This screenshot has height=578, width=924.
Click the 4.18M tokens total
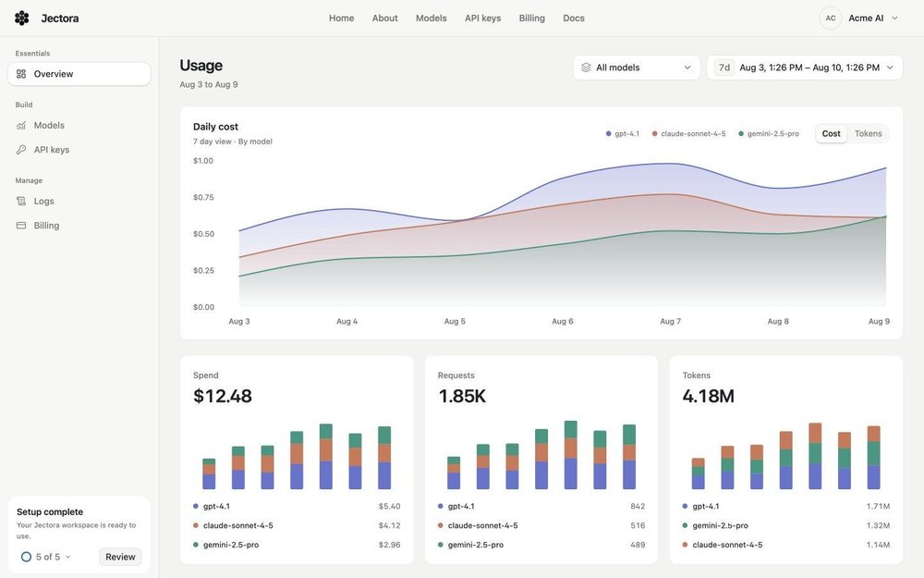coord(708,397)
